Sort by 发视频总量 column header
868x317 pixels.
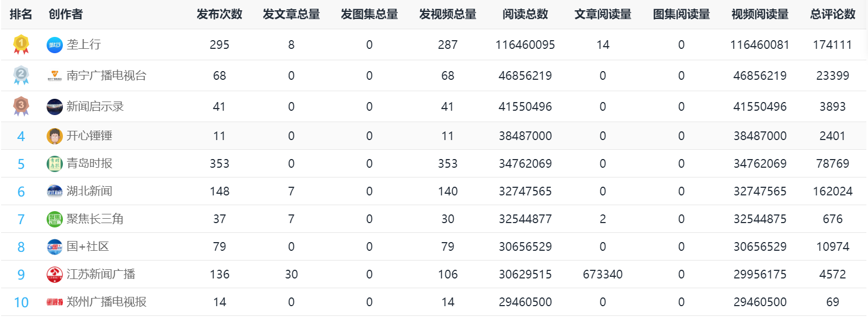point(448,14)
